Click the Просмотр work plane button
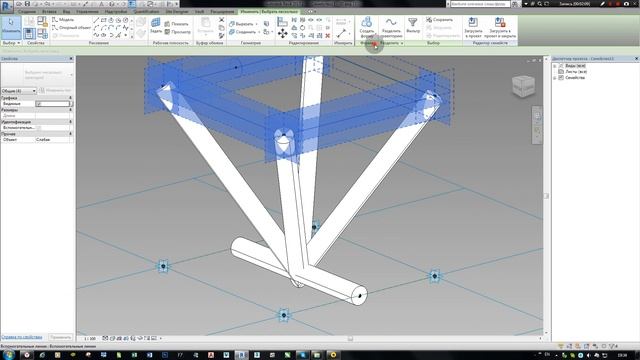The width and height of the screenshot is (640, 360). [x=178, y=31]
